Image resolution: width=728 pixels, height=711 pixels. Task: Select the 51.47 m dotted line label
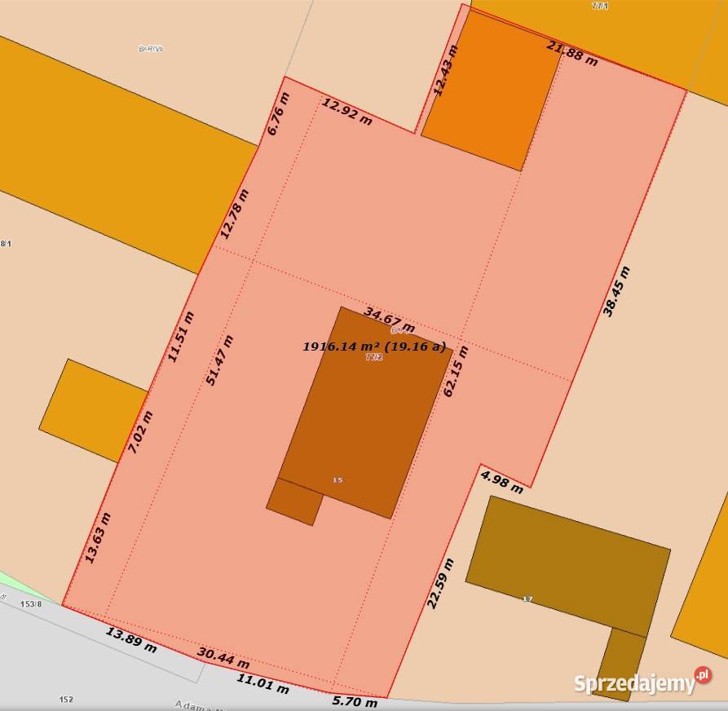[219, 360]
